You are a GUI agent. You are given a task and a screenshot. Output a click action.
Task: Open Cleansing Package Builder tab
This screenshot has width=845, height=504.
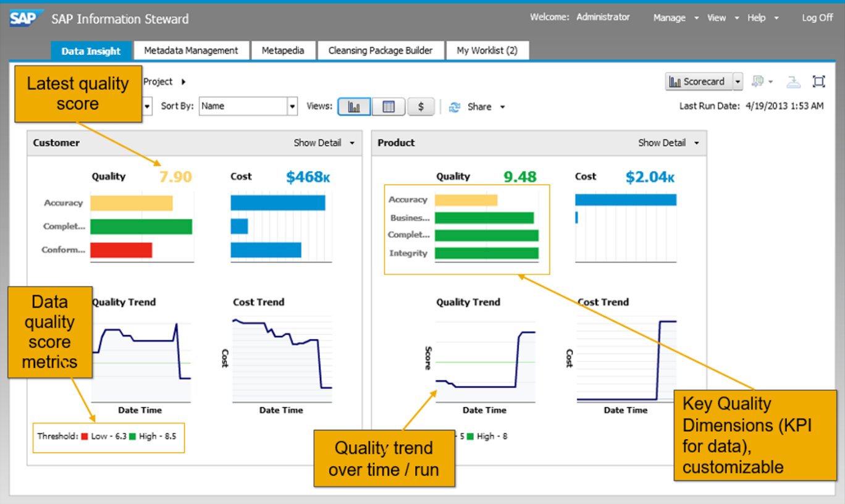pyautogui.click(x=380, y=51)
